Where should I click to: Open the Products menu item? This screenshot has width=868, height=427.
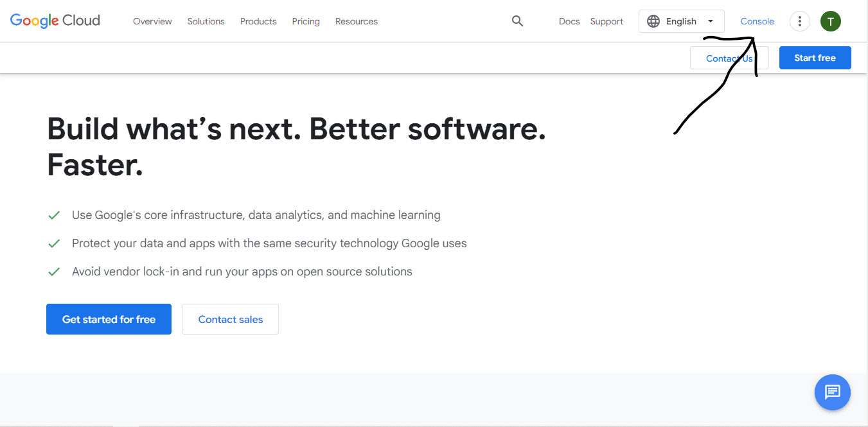click(258, 21)
